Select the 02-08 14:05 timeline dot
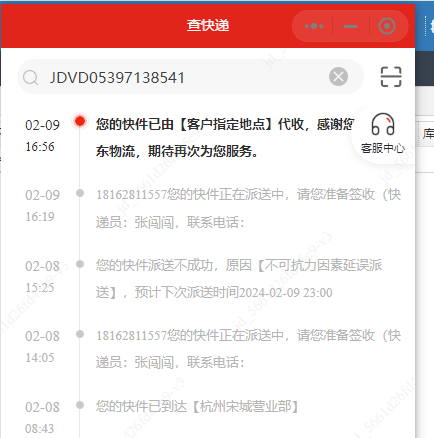434x438 pixels. pos(80,334)
